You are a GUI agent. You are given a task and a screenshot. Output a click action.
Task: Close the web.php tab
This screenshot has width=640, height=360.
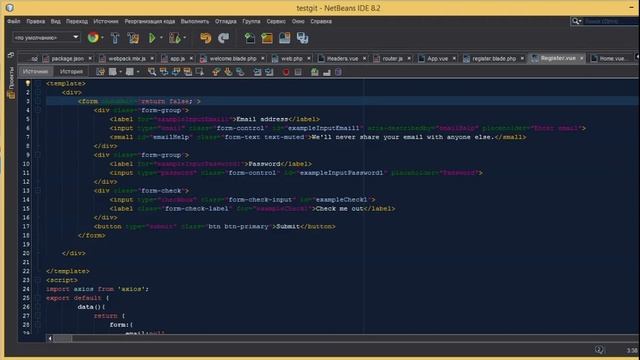click(309, 59)
